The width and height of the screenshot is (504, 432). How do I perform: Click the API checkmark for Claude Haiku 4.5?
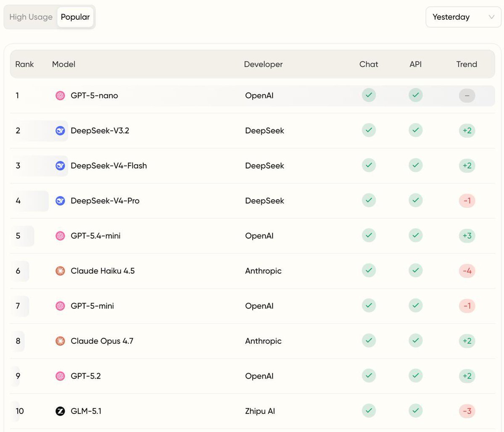pos(416,270)
